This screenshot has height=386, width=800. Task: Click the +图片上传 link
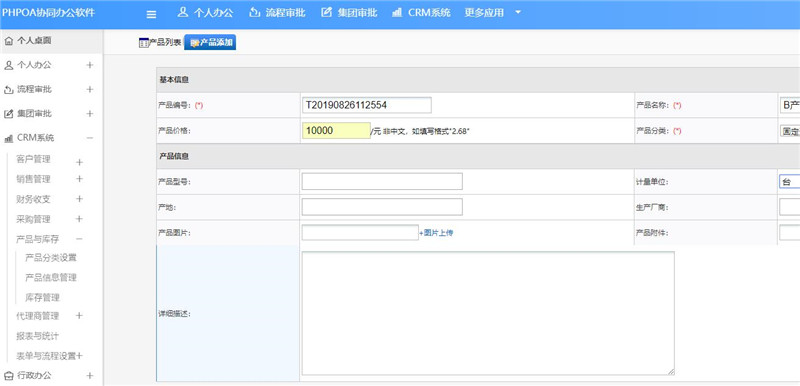[436, 233]
